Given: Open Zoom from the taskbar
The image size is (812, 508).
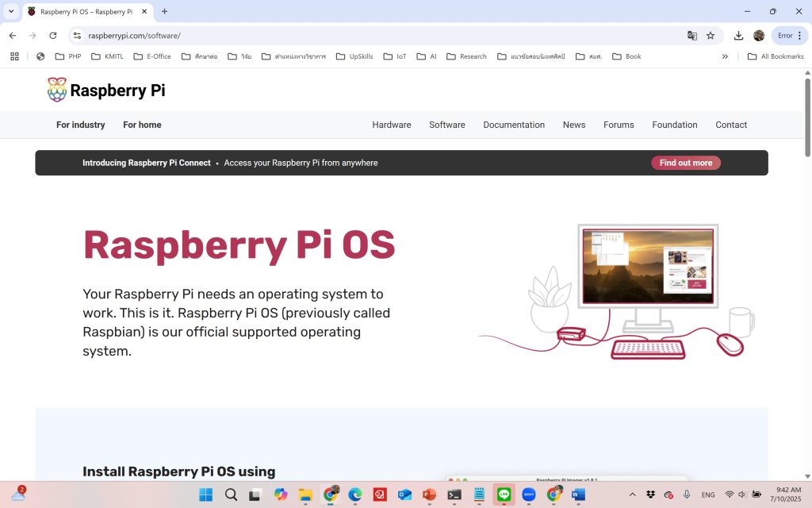Looking at the screenshot, I should [x=529, y=495].
